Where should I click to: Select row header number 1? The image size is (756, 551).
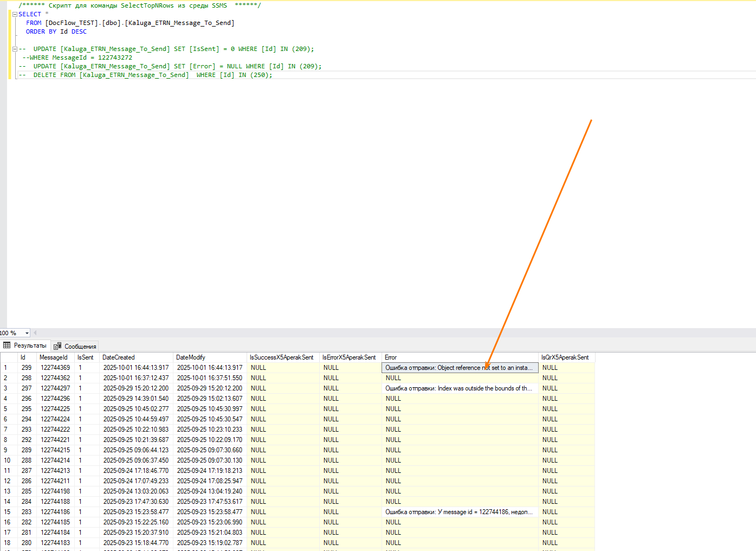[9, 368]
